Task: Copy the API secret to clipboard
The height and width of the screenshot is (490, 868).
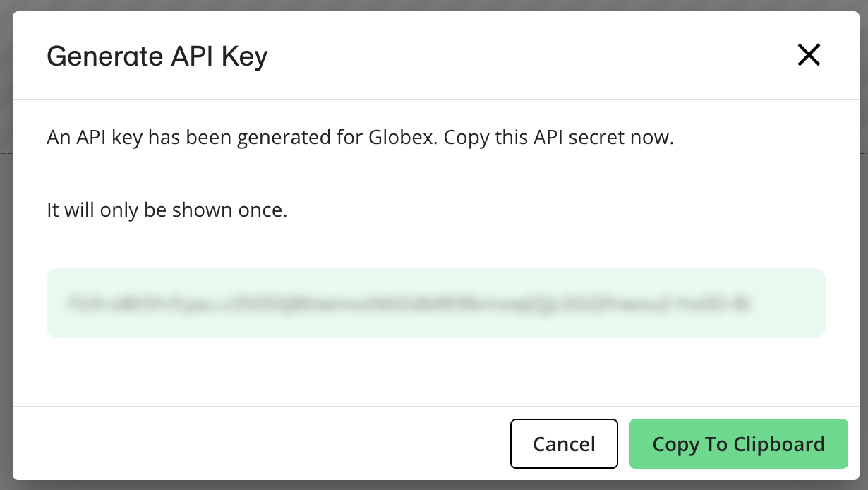Action: [738, 443]
